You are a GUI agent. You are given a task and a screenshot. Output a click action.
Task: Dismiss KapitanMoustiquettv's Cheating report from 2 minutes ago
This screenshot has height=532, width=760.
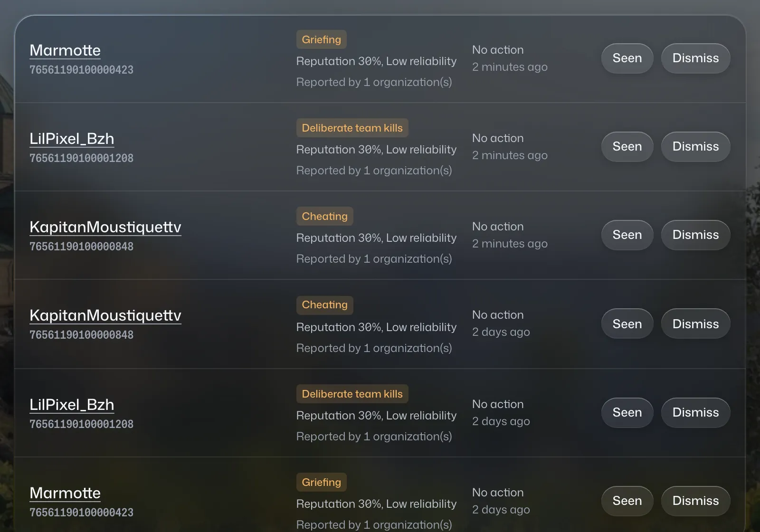coord(695,235)
